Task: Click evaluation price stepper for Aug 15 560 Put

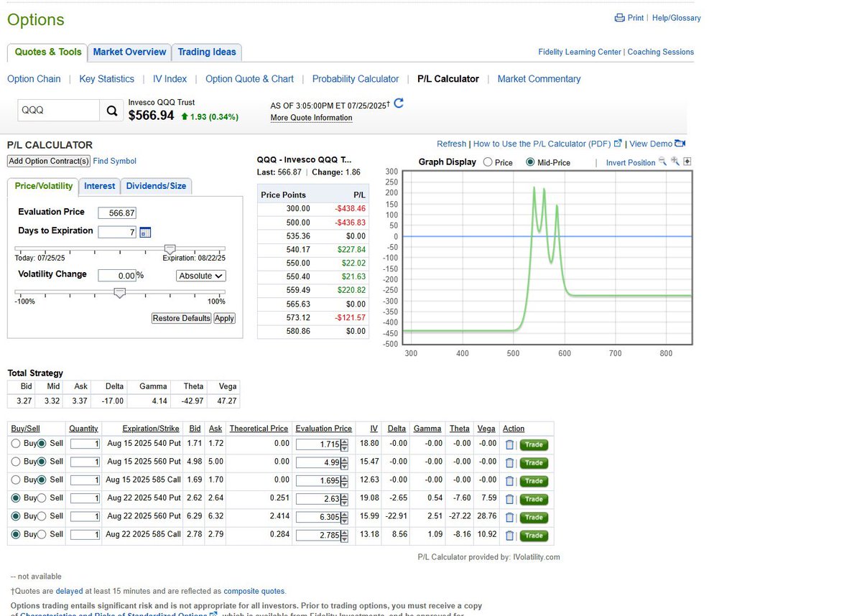Action: pyautogui.click(x=345, y=462)
